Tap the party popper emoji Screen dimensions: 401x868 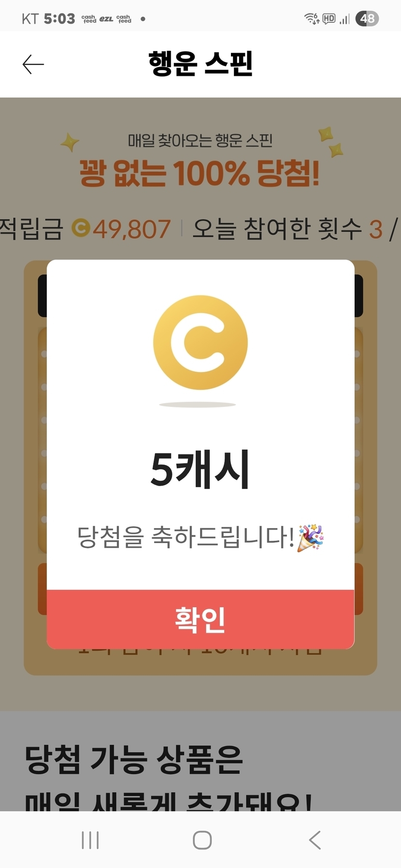tap(310, 537)
